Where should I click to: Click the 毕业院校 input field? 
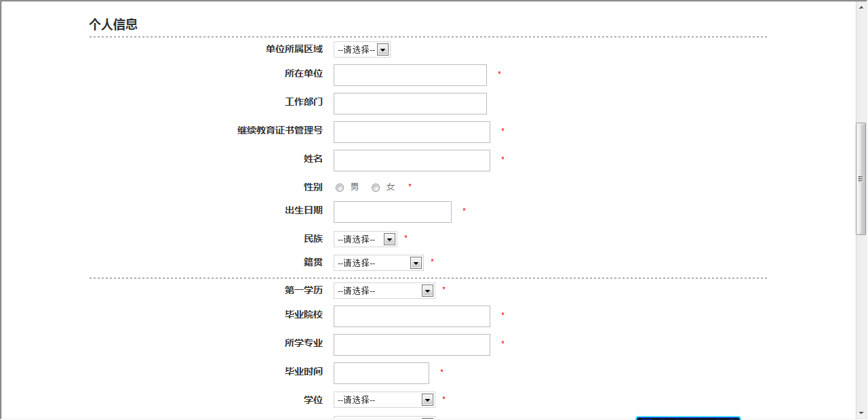(x=412, y=316)
